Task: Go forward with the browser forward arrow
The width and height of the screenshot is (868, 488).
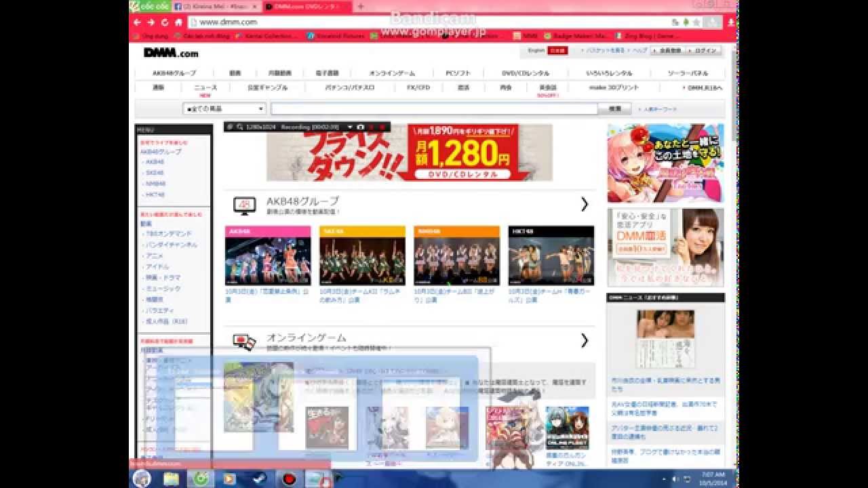Action: [151, 22]
